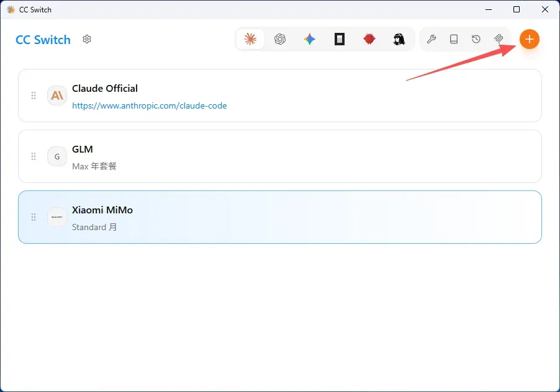The width and height of the screenshot is (560, 392).
Task: Click the Xiaomi MiMo drag handle
Action: [34, 217]
